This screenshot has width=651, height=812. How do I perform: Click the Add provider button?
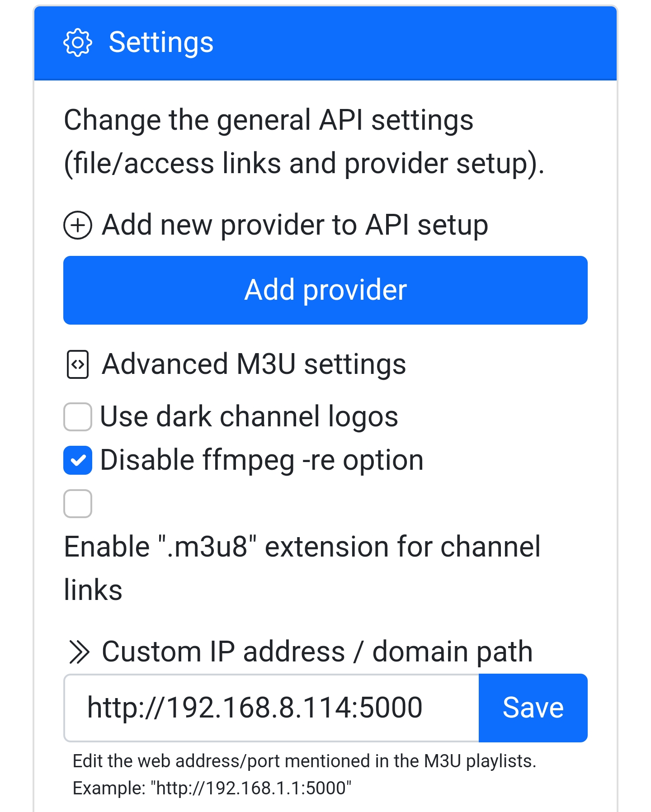pyautogui.click(x=325, y=290)
